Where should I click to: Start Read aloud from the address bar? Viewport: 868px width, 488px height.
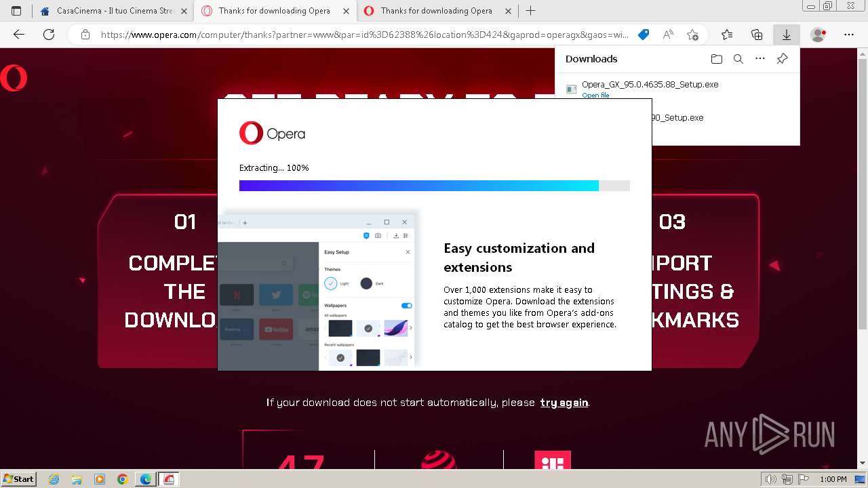[668, 35]
